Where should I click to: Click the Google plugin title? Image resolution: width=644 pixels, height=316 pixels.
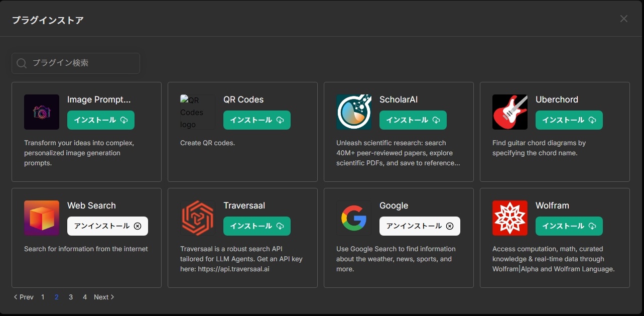394,205
